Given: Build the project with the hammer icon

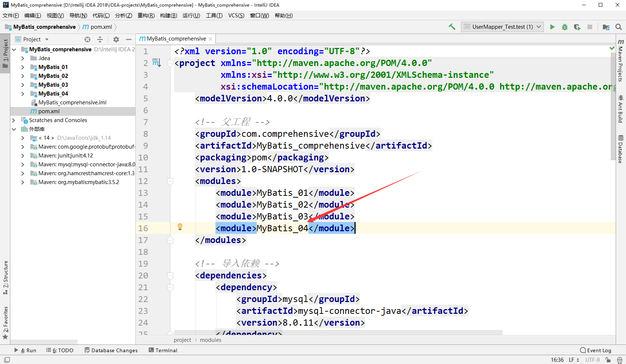Looking at the screenshot, I should [x=452, y=27].
